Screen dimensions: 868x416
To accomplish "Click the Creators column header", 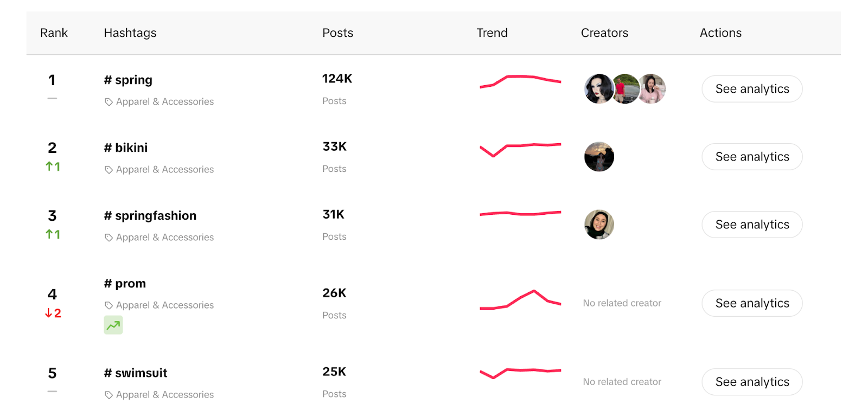I will coord(604,33).
